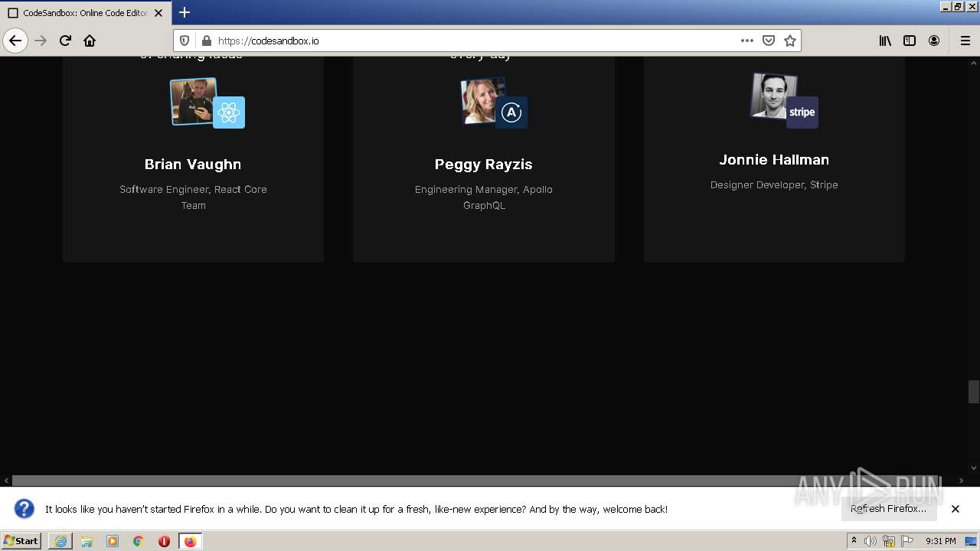The width and height of the screenshot is (980, 551).
Task: Open the Library icon
Action: [x=885, y=41]
